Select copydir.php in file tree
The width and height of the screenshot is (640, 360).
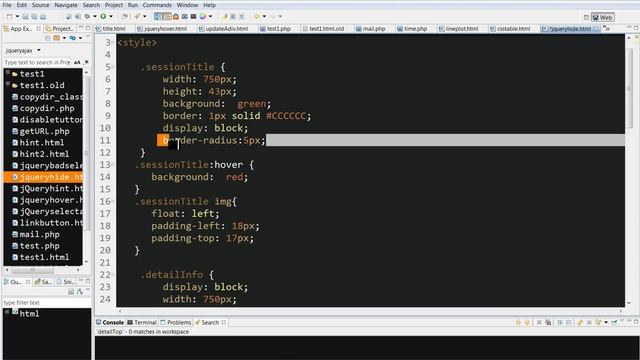pyautogui.click(x=47, y=108)
